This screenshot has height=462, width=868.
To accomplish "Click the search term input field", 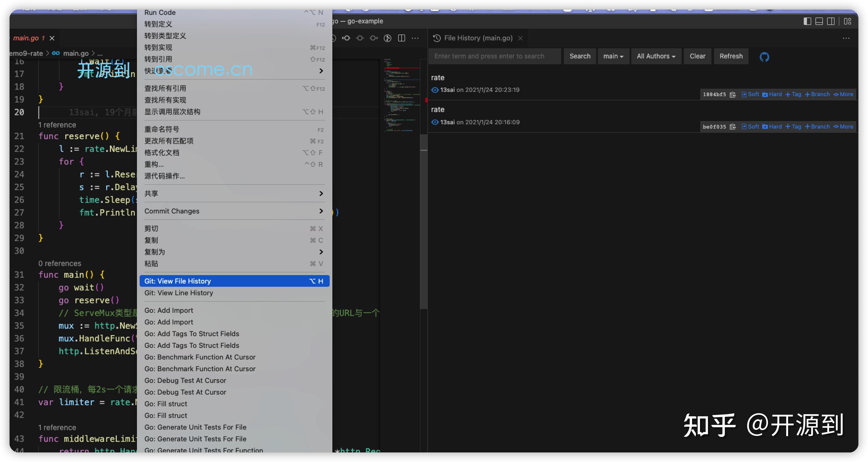I will (x=494, y=56).
